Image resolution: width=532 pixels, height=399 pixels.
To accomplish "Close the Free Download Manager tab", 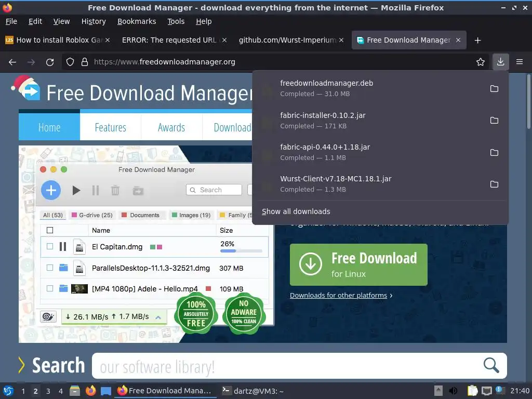I will point(458,40).
